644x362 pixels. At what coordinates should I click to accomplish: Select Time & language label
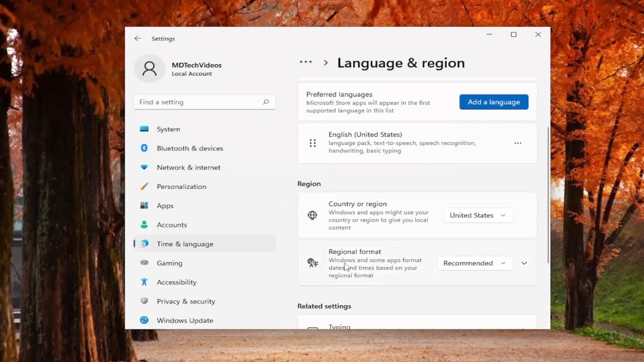185,244
